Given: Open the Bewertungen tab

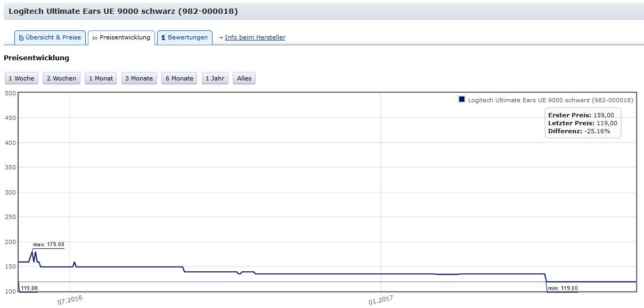Looking at the screenshot, I should point(184,38).
